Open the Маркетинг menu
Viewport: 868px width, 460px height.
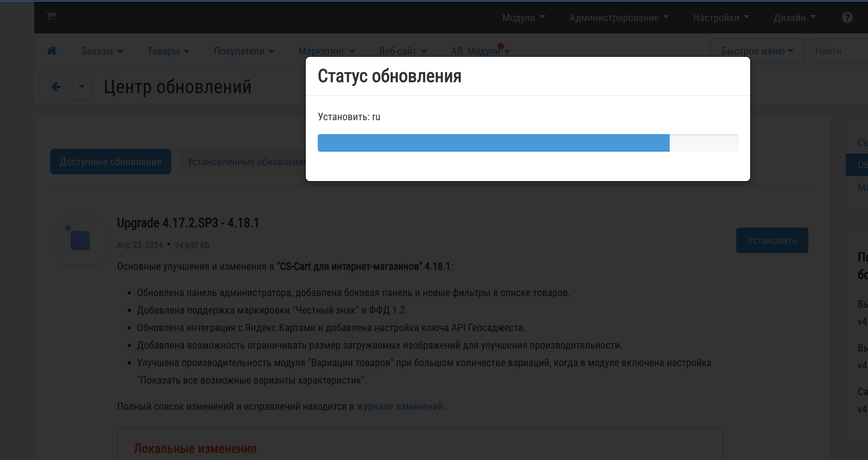(x=326, y=51)
